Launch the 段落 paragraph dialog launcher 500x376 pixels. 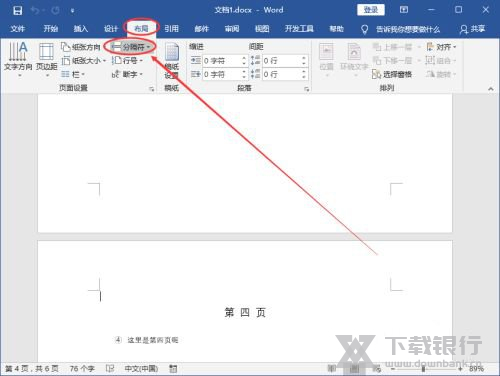click(x=307, y=89)
